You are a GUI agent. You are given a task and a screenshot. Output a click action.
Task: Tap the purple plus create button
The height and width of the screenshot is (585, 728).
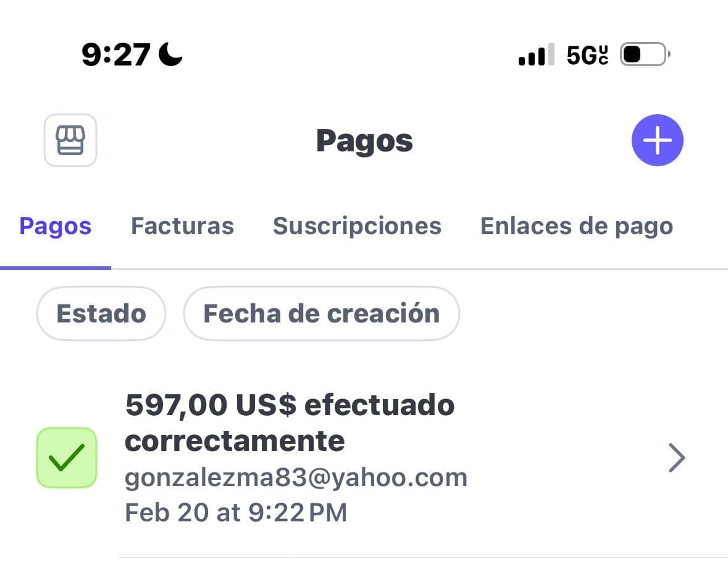657,140
